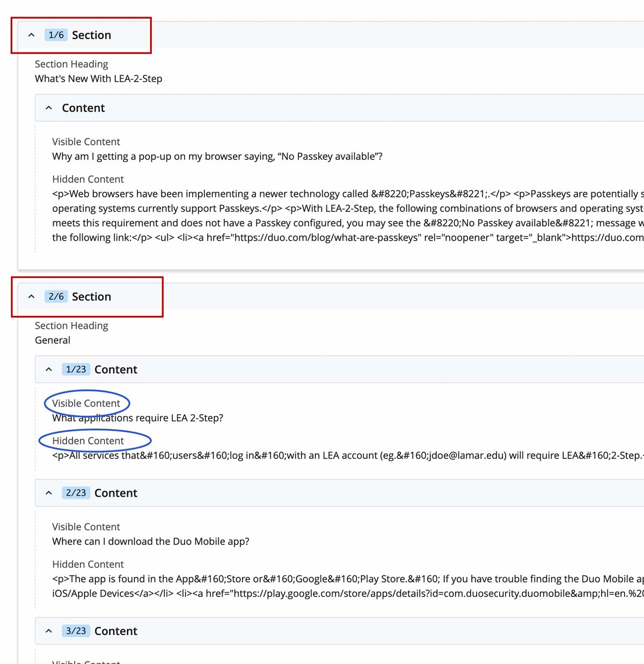Click the Duo Mobile app download question
The height and width of the screenshot is (664, 644).
click(x=150, y=542)
